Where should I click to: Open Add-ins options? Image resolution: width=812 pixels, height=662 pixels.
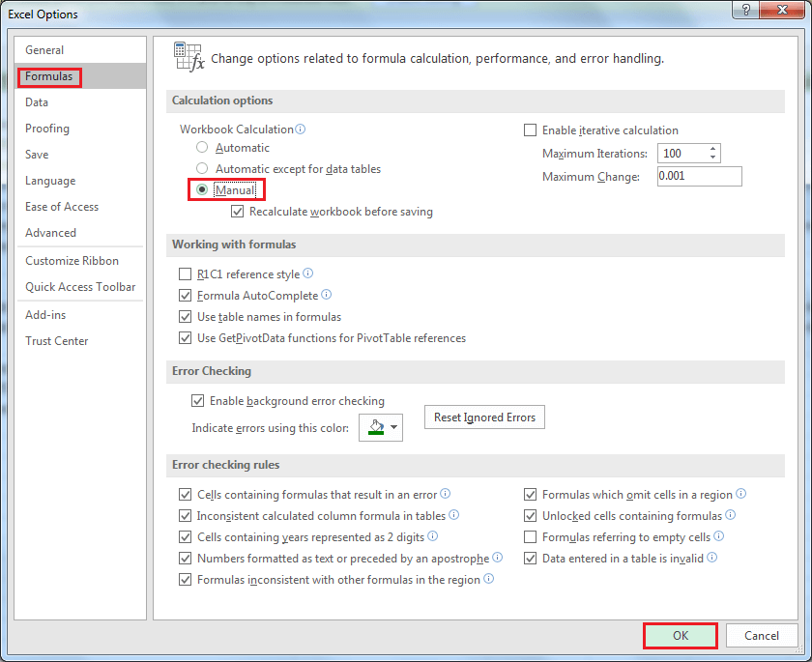click(x=80, y=315)
